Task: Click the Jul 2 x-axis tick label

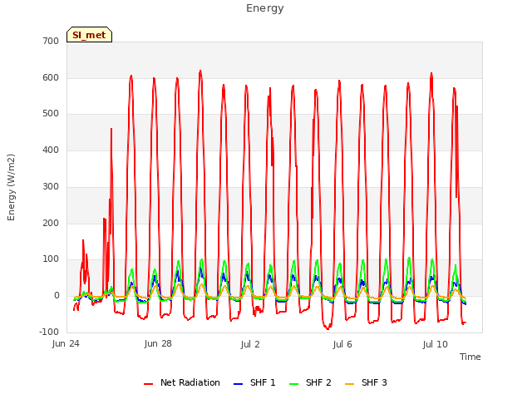Action: tap(250, 344)
